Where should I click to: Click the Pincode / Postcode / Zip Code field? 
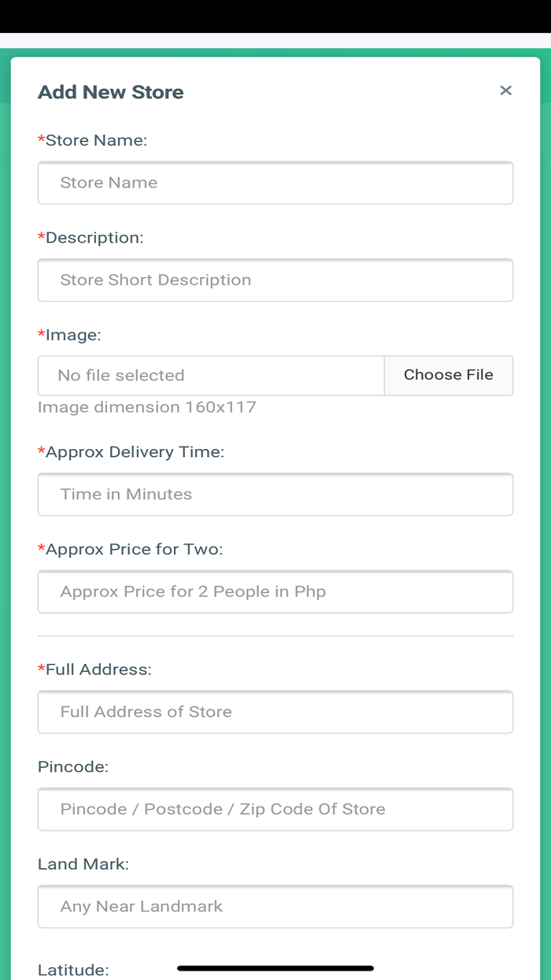tap(275, 809)
